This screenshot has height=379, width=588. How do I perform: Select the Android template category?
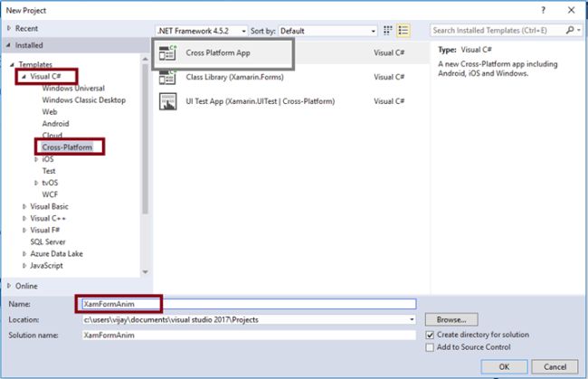(x=55, y=124)
